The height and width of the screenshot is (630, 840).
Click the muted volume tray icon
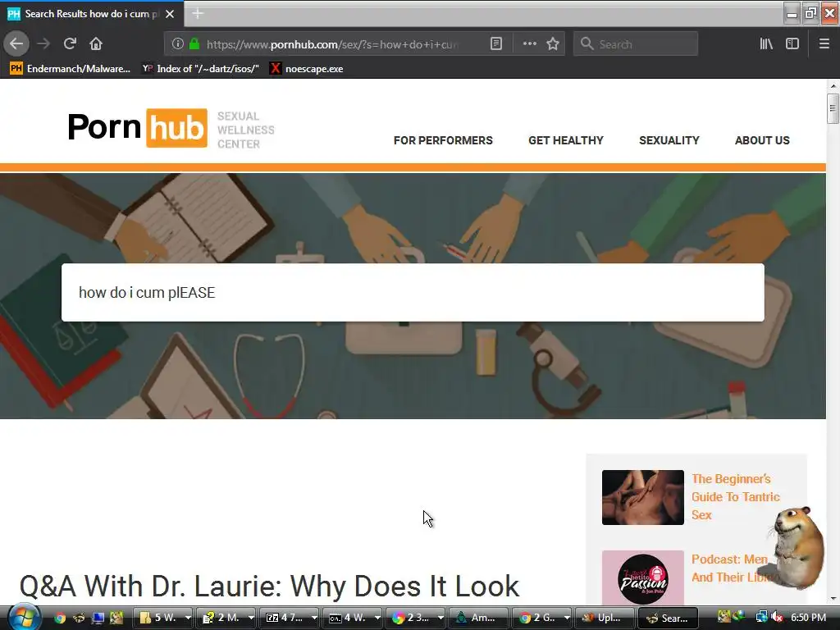(776, 617)
